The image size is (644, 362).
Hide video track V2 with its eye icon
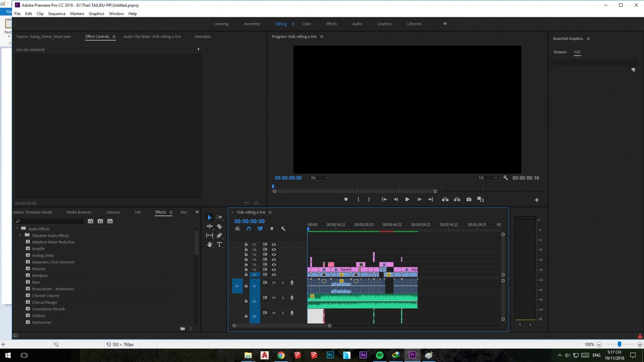click(274, 270)
